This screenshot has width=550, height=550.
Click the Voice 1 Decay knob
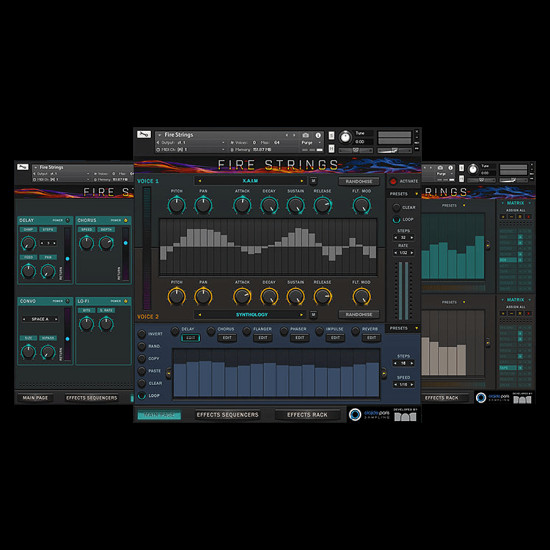tap(269, 206)
